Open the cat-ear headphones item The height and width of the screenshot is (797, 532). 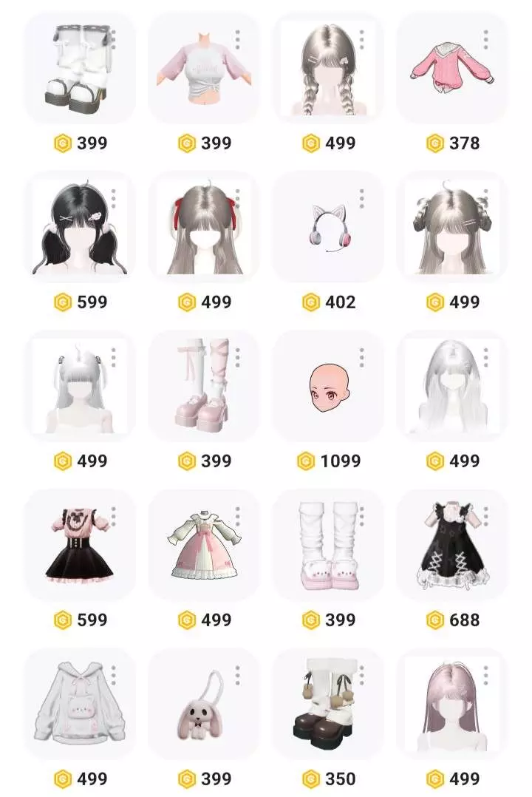tap(328, 227)
